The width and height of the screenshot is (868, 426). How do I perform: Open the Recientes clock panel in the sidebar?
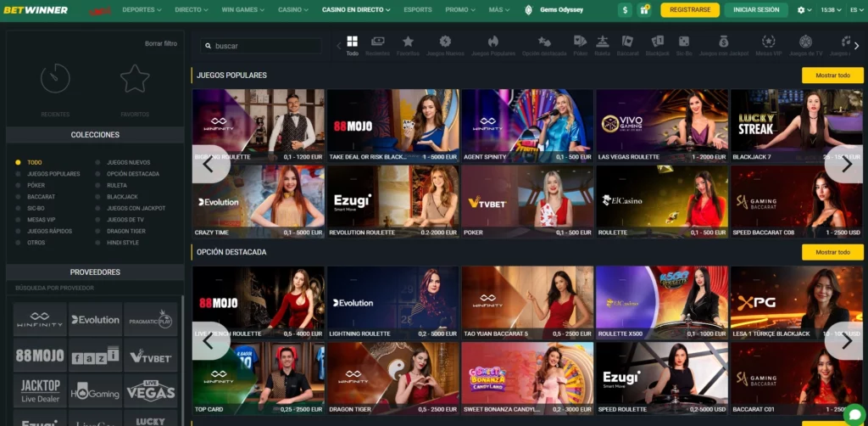pos(55,88)
